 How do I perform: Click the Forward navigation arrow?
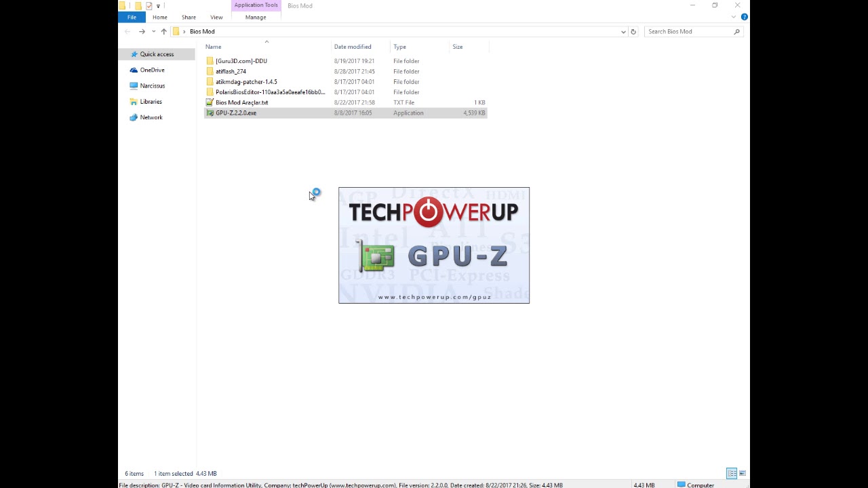(142, 31)
